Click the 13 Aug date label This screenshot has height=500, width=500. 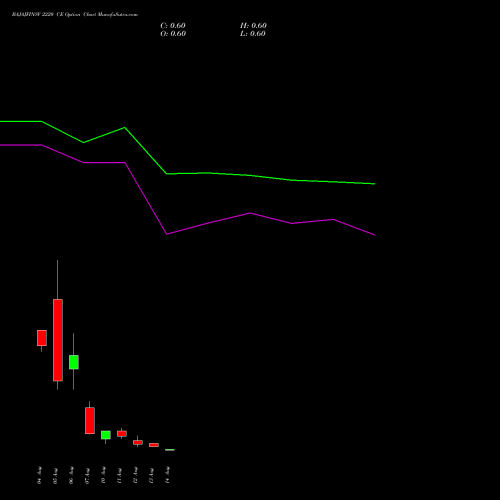151,475
